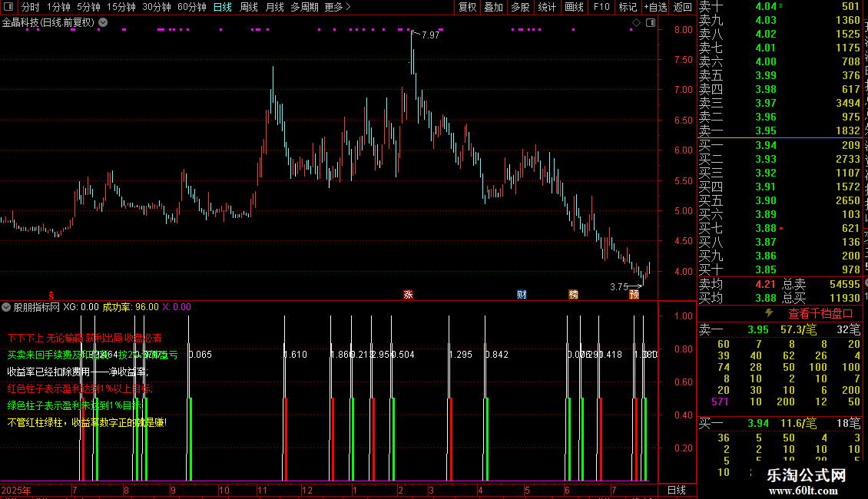Activate the 画线 drawing tools
Screen dimensions: 868x499
tap(574, 7)
